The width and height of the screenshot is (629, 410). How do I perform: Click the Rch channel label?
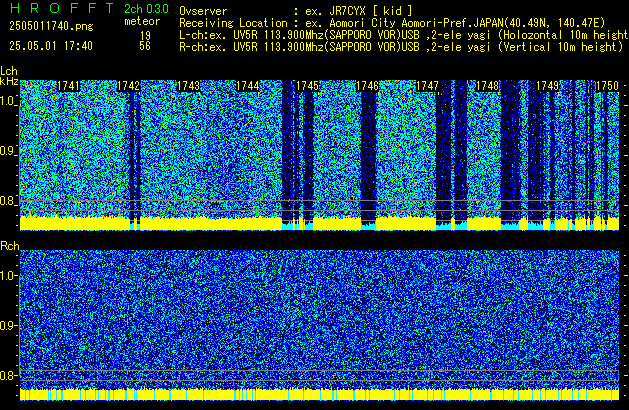click(10, 246)
